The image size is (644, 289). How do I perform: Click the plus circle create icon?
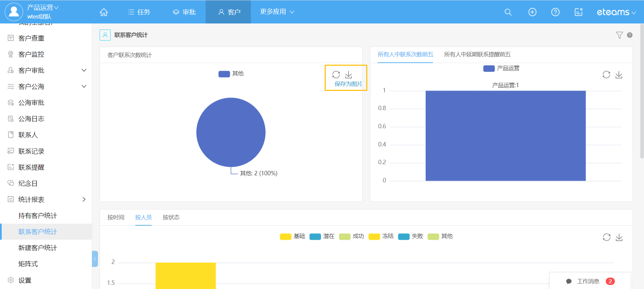(532, 12)
